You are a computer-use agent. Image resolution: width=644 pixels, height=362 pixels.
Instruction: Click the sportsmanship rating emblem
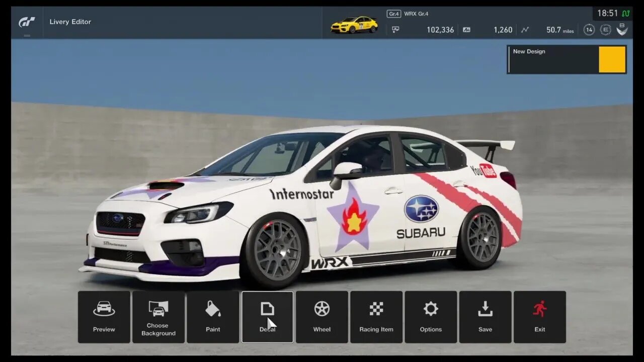(622, 29)
